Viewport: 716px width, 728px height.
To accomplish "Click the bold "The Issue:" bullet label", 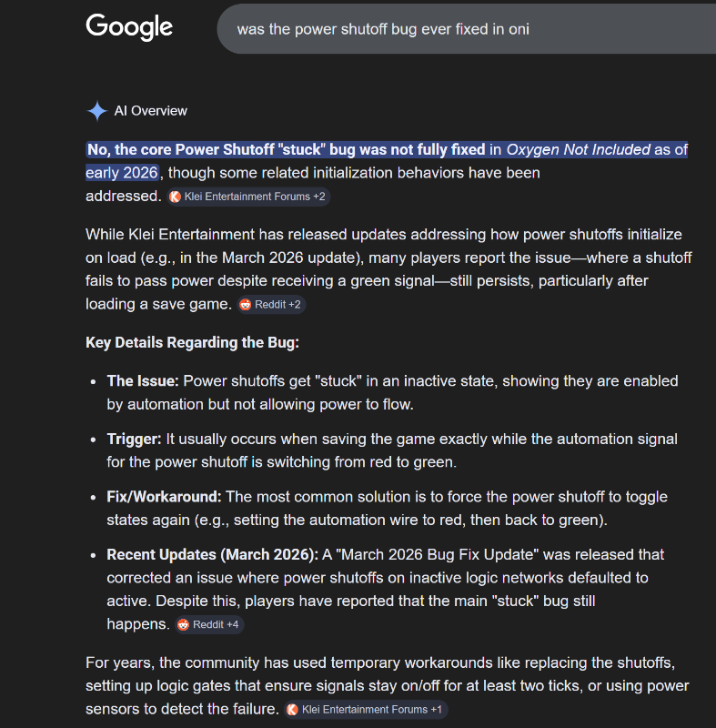I will [143, 380].
